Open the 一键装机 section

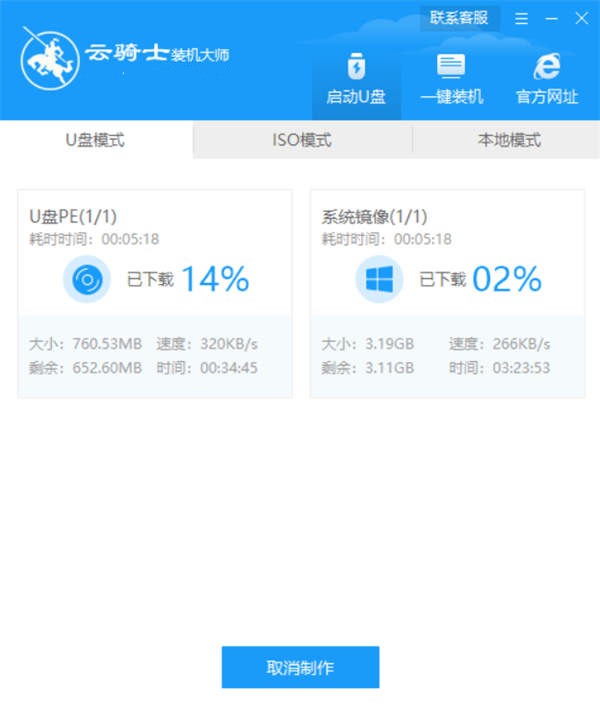(451, 79)
